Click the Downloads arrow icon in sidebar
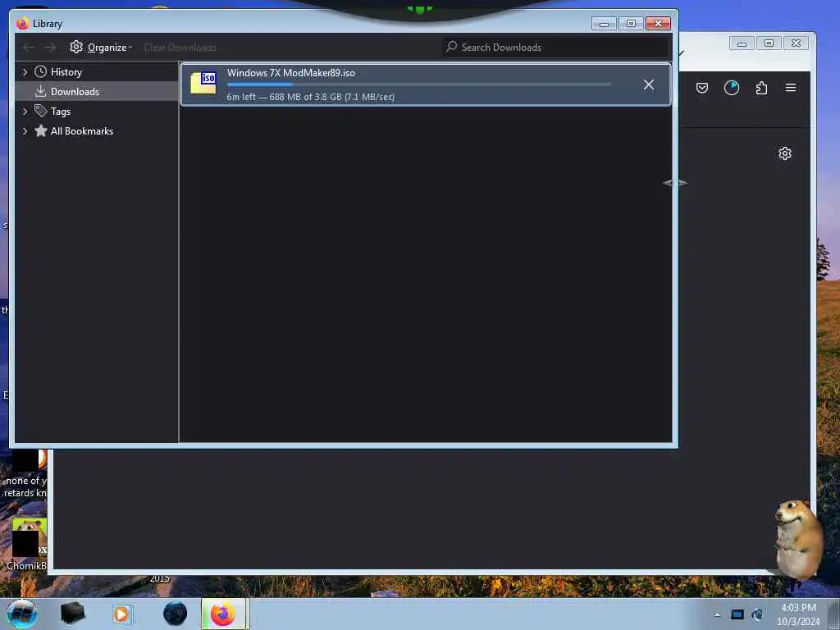Screen dimensions: 840x630 [x=41, y=92]
